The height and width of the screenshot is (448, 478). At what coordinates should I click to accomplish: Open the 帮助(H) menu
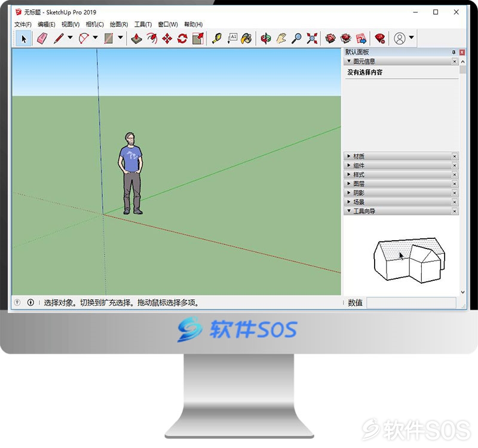pos(193,24)
